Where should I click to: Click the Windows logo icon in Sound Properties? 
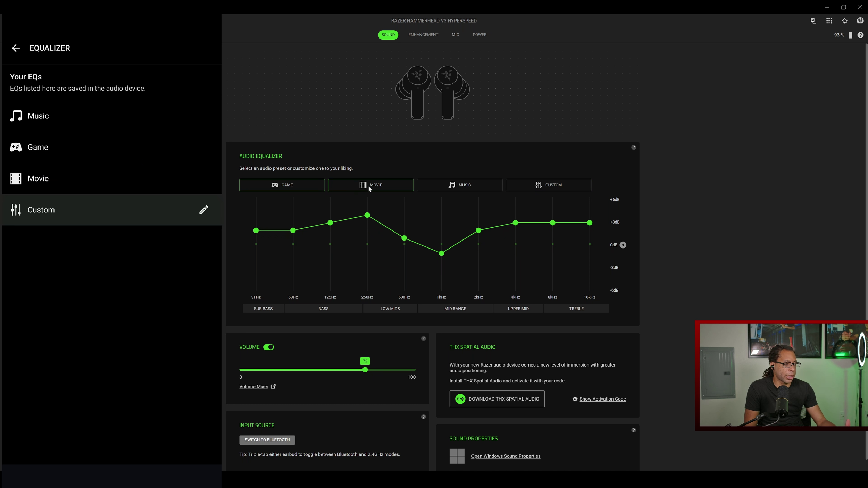tap(457, 456)
